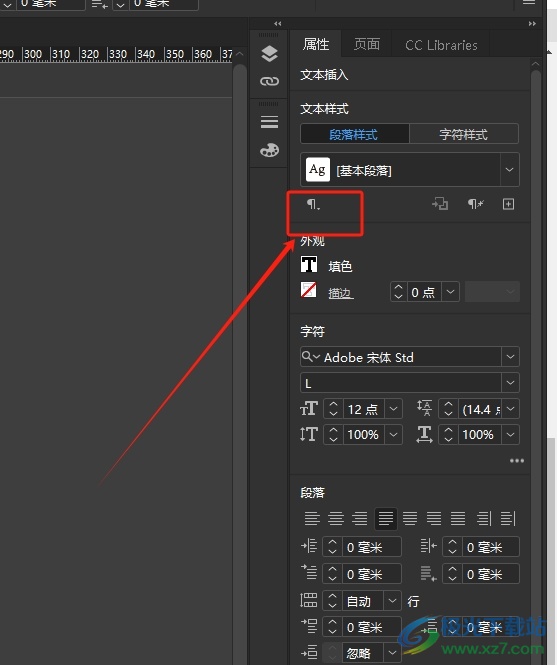The image size is (557, 665).
Task: Click the first line indent 0 毫米 field
Action: coord(371,573)
